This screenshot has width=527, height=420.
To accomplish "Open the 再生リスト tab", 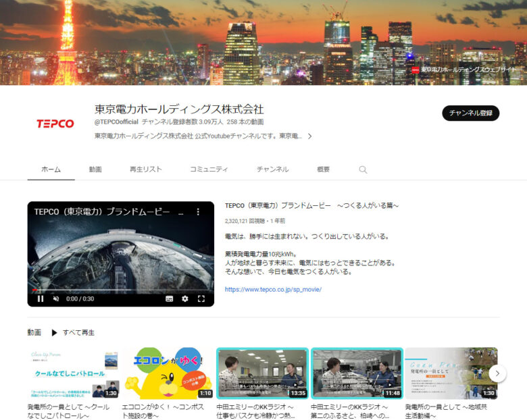I will (146, 169).
